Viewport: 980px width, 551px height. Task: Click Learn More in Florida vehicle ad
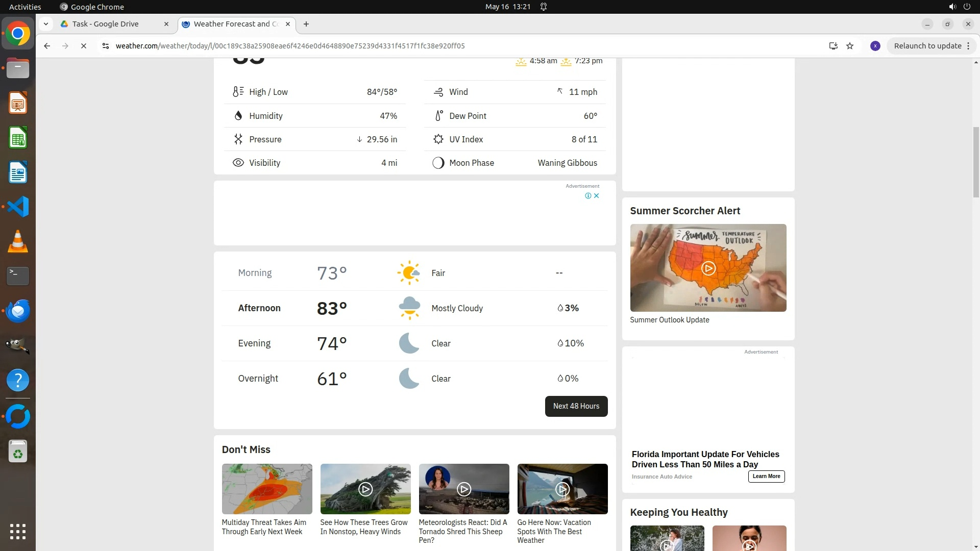[766, 477]
